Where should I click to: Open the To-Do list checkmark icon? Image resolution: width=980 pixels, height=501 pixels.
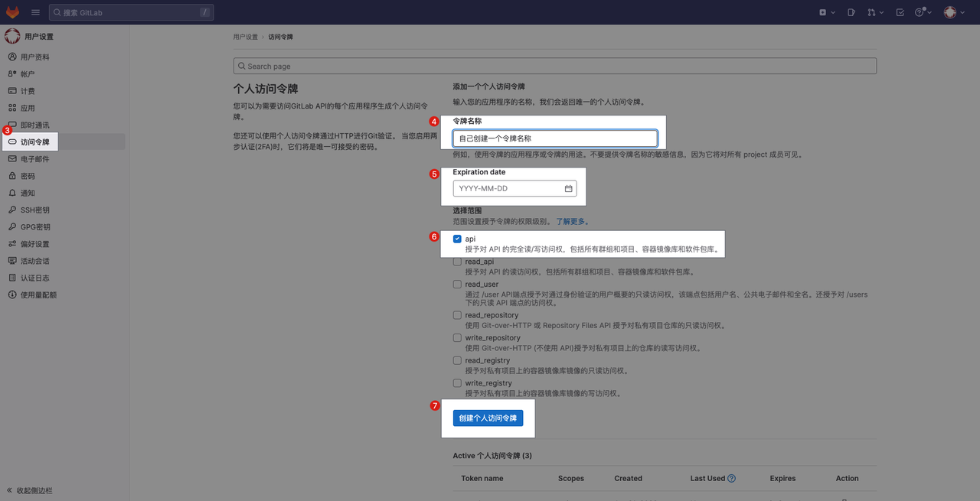[900, 12]
